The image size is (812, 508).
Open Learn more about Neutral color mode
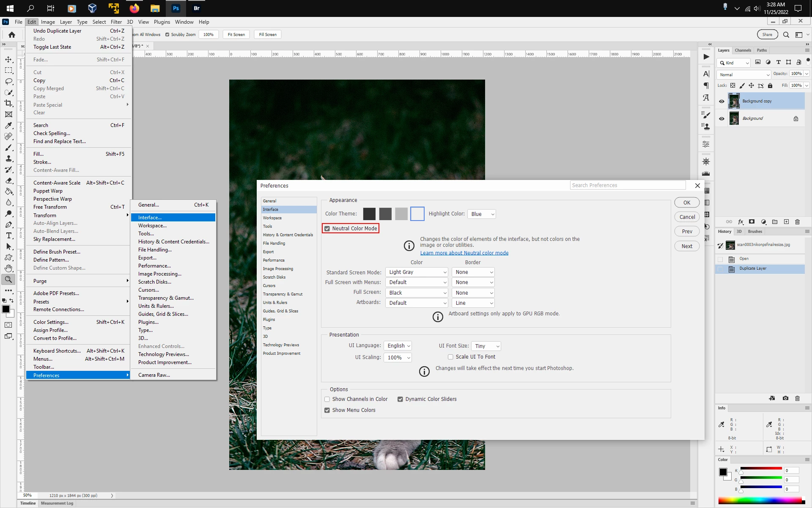point(464,253)
